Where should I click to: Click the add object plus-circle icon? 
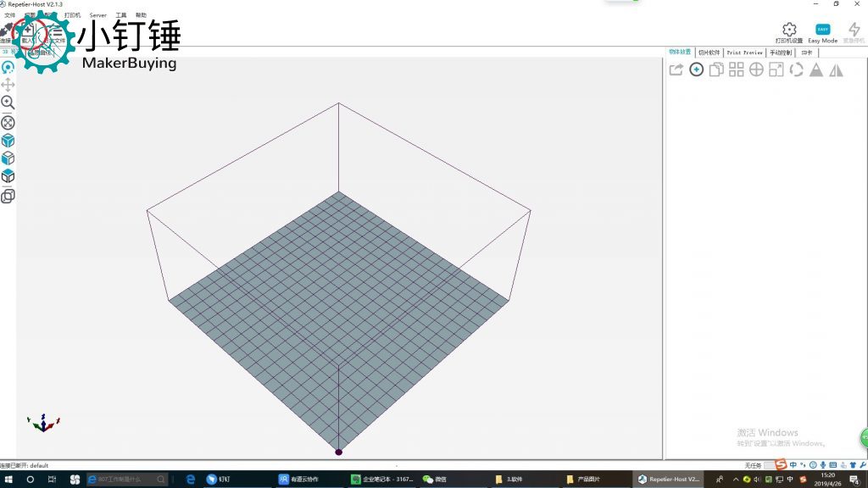(x=697, y=69)
